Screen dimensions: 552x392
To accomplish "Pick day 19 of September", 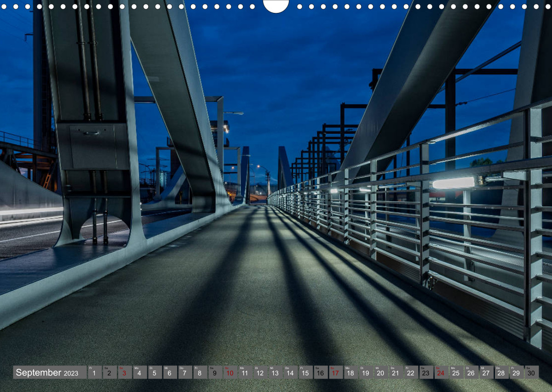I will pyautogui.click(x=366, y=372).
